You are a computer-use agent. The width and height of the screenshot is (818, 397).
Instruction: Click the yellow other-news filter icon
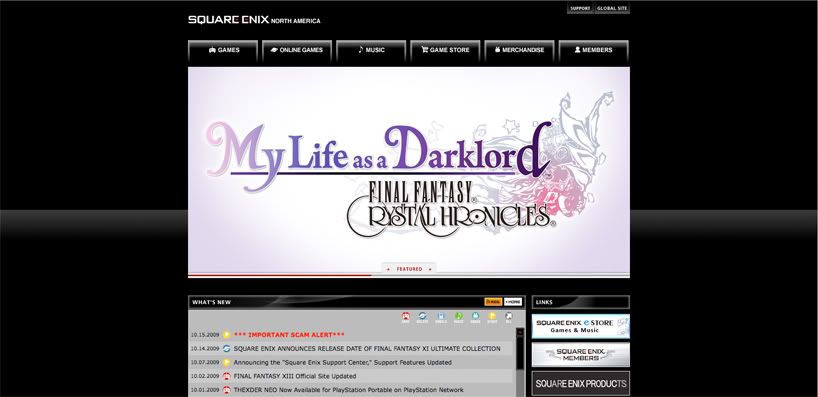click(x=492, y=317)
